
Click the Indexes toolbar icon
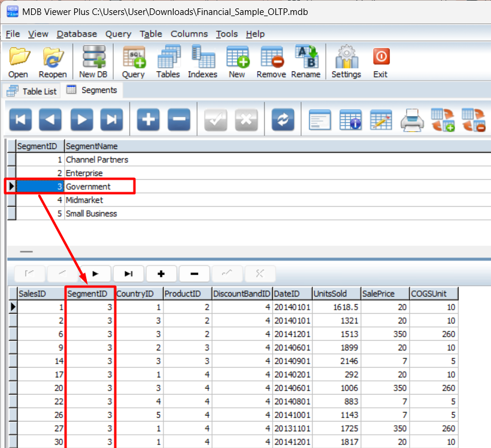click(x=202, y=62)
